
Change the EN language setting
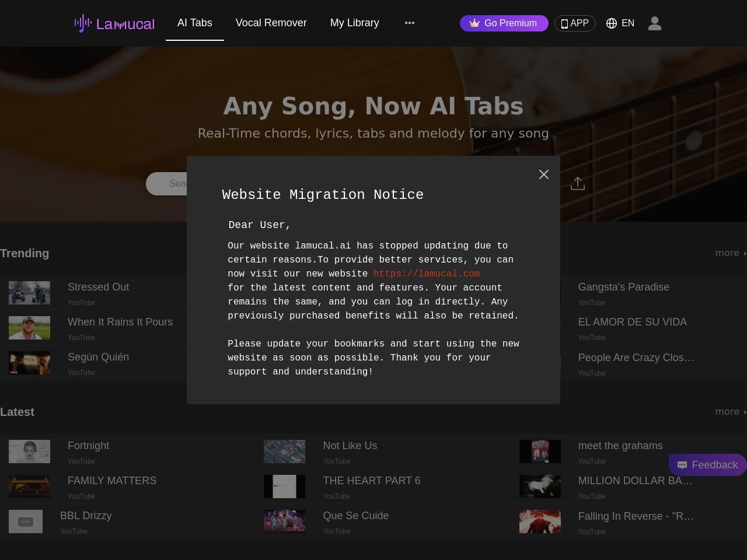tap(620, 23)
